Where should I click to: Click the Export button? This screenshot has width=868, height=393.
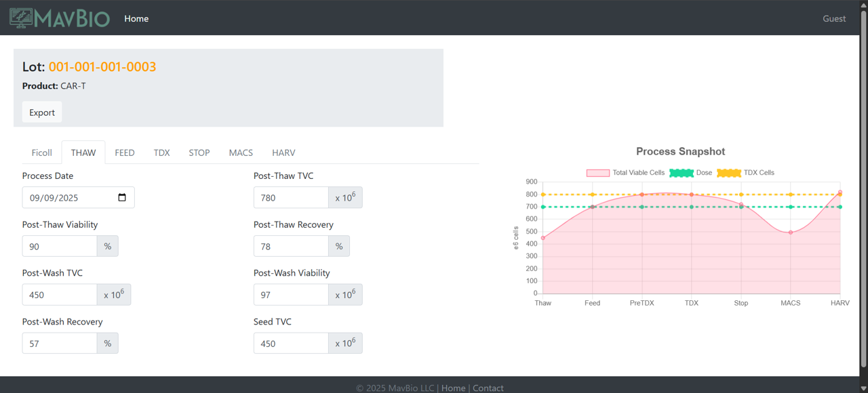[42, 112]
